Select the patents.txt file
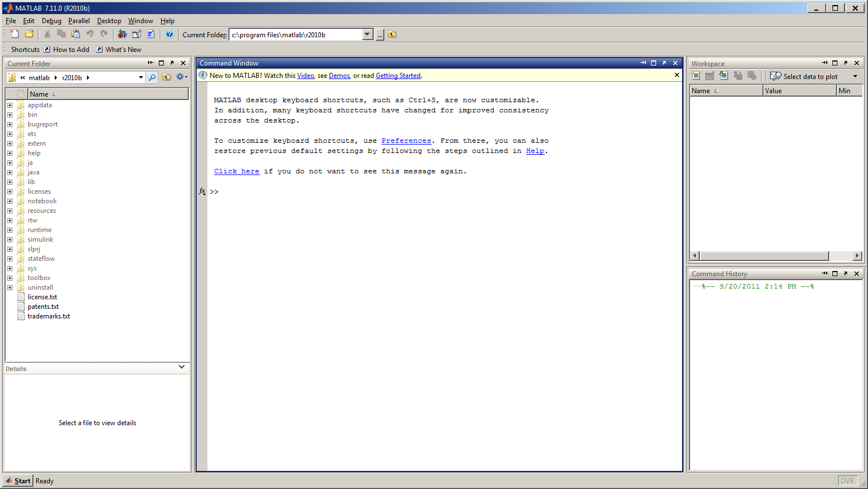This screenshot has width=868, height=489. [43, 307]
